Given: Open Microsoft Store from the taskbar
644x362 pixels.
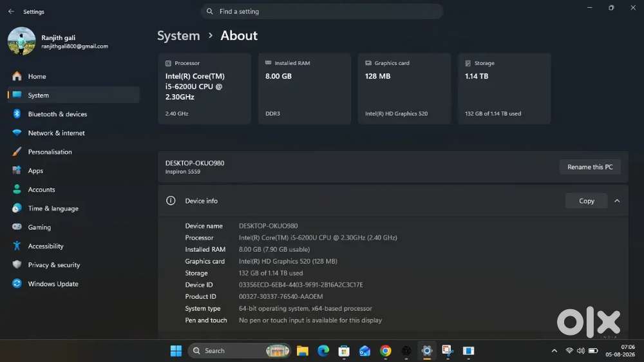Looking at the screenshot, I should tap(344, 350).
